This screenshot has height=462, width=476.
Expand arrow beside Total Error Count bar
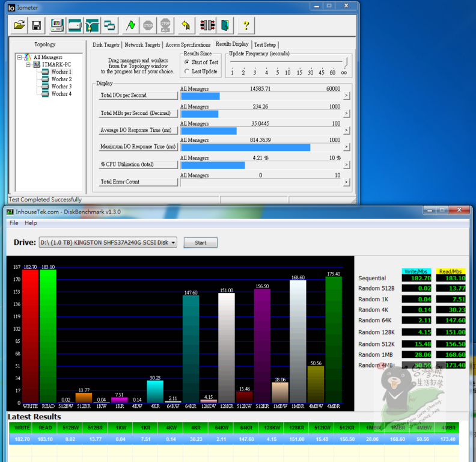[x=346, y=182]
